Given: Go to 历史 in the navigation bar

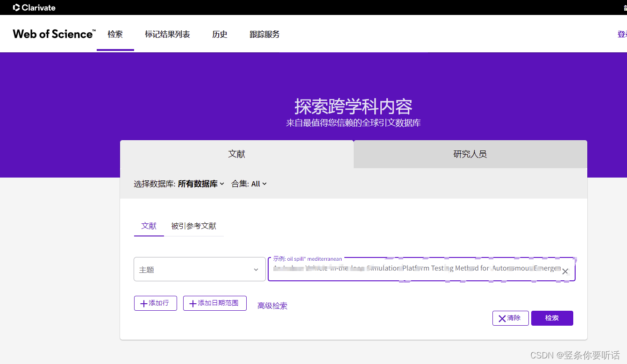Looking at the screenshot, I should point(220,34).
